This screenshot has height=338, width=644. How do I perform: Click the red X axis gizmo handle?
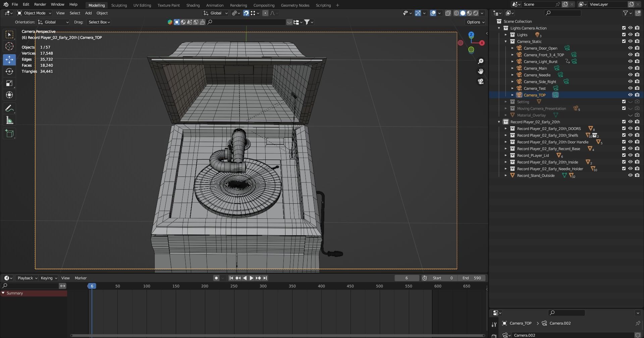click(482, 43)
